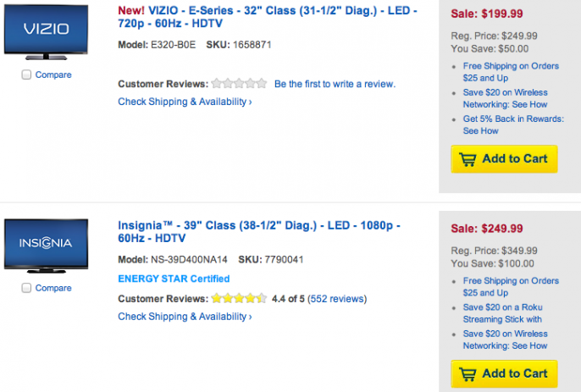Click 'Be the first to write a review'

tap(335, 84)
